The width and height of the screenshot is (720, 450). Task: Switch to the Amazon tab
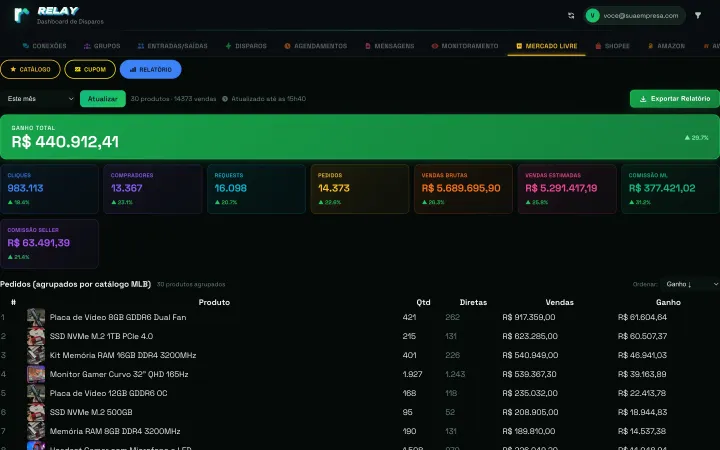coord(666,46)
